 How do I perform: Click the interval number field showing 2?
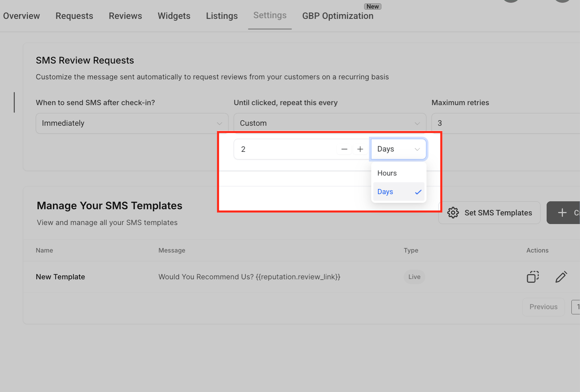click(285, 149)
